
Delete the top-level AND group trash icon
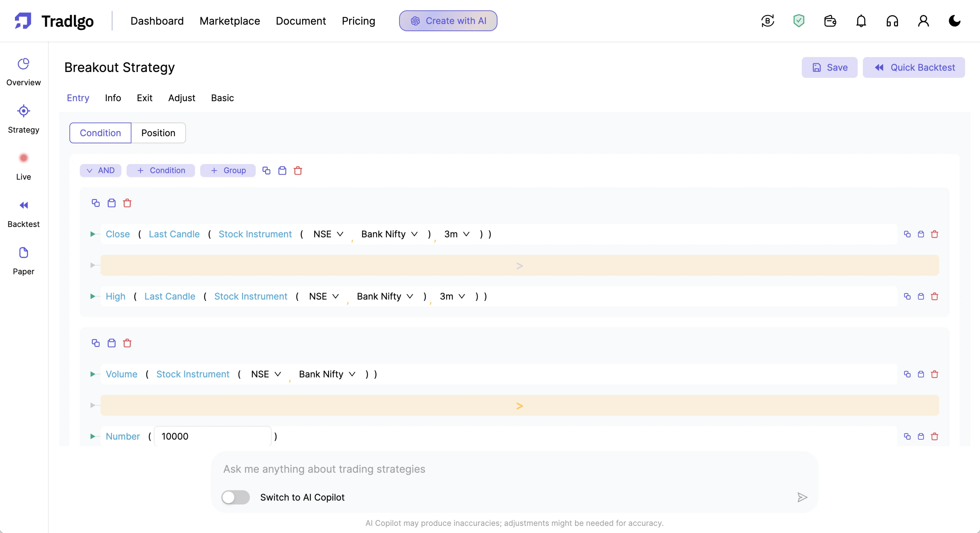(x=298, y=171)
